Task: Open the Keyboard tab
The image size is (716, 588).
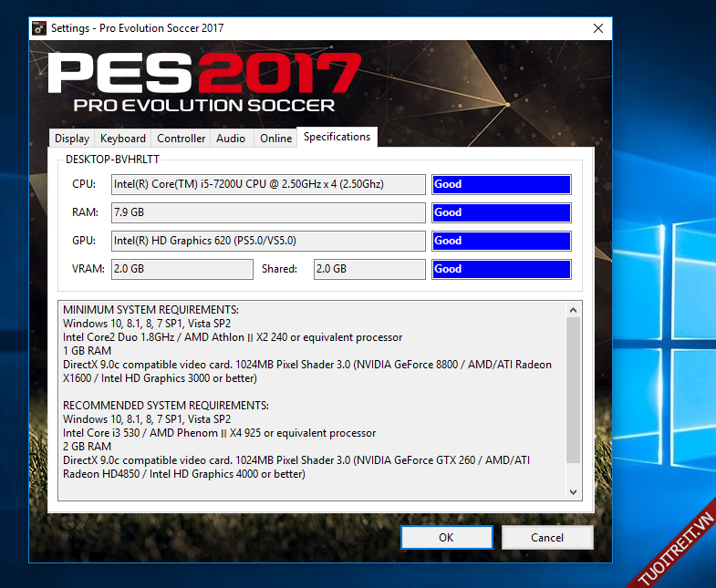Action: pyautogui.click(x=123, y=139)
